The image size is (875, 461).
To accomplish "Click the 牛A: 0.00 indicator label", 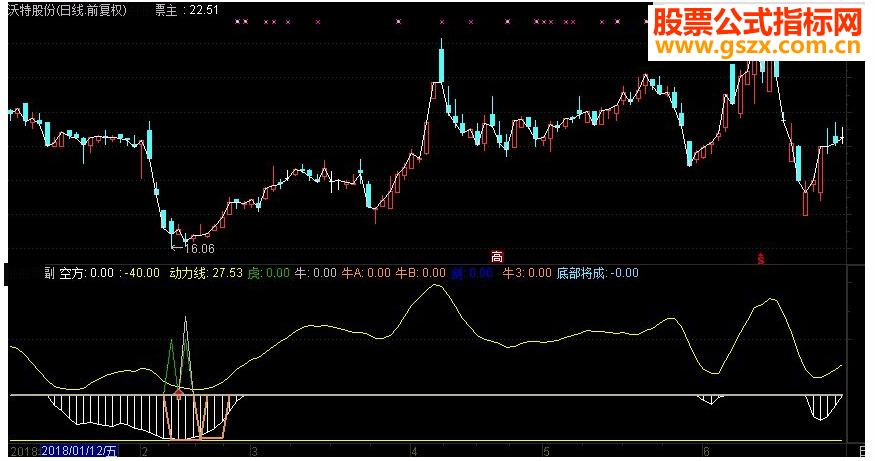I will click(366, 273).
